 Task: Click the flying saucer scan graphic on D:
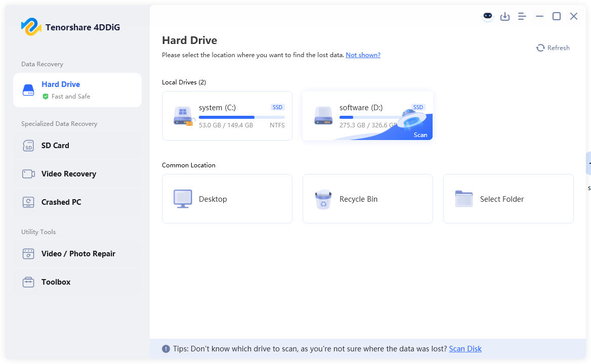tap(412, 119)
